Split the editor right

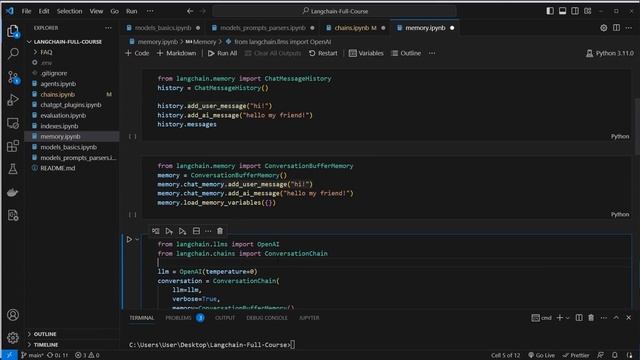point(616,28)
